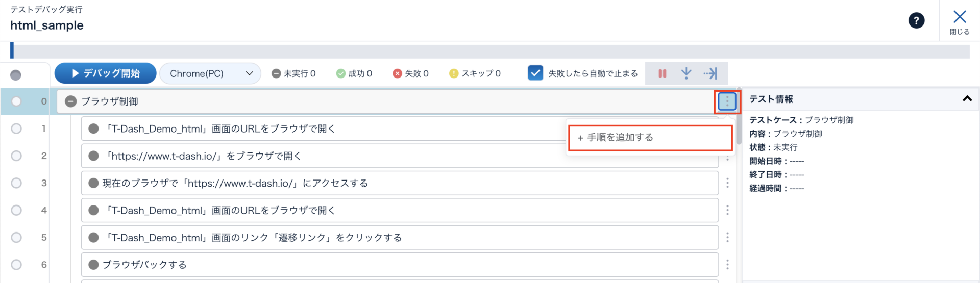Click the minus icon beside ブラウザ制御
The width and height of the screenshot is (980, 283).
(71, 101)
